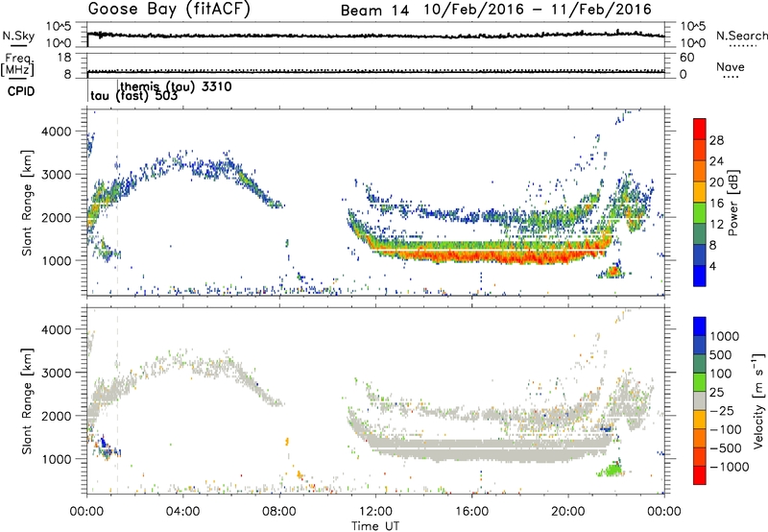Click the 'Time UT' x-axis label
Viewport: 768px width, 532px height.
pyautogui.click(x=375, y=526)
